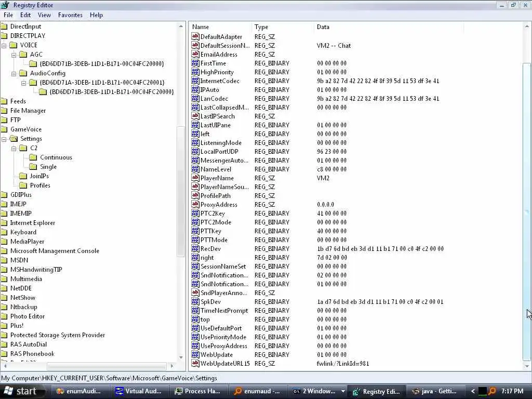Select the Protected Storage System Provider key
This screenshot has height=399, width=532.
(58, 335)
